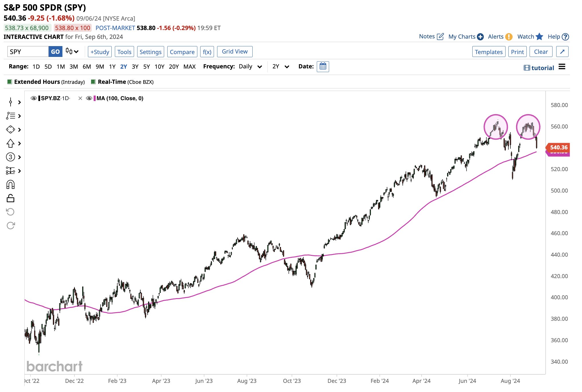Open Templates
The image size is (582, 392).
[x=489, y=52]
